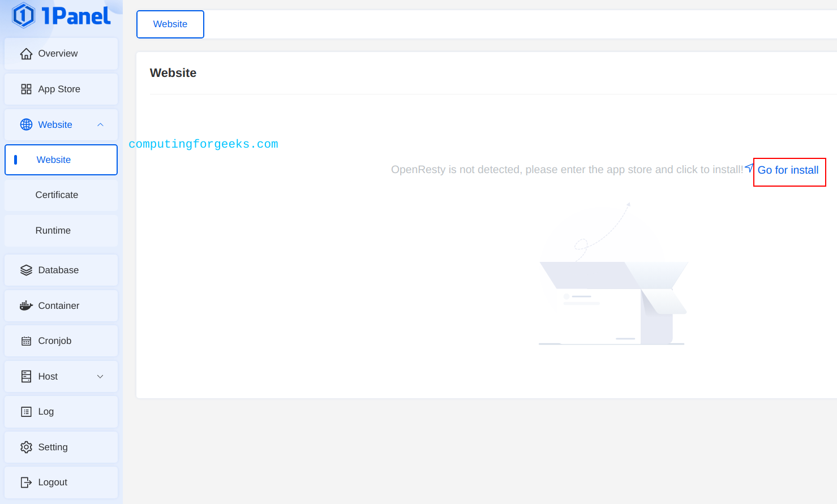
Task: Open Overview via the house icon
Action: click(x=26, y=54)
